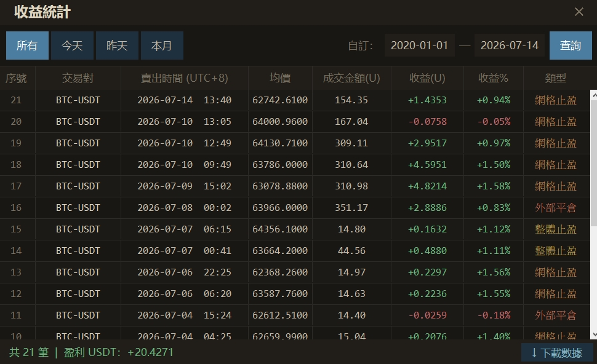The image size is (597, 364).
Task: Click the 成交金額(U) column header
Action: (351, 78)
